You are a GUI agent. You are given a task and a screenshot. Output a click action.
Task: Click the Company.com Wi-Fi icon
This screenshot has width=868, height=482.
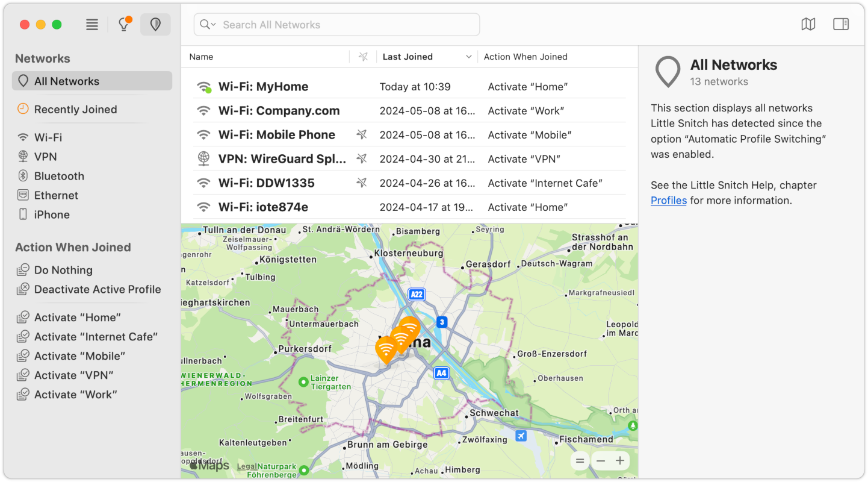click(204, 111)
